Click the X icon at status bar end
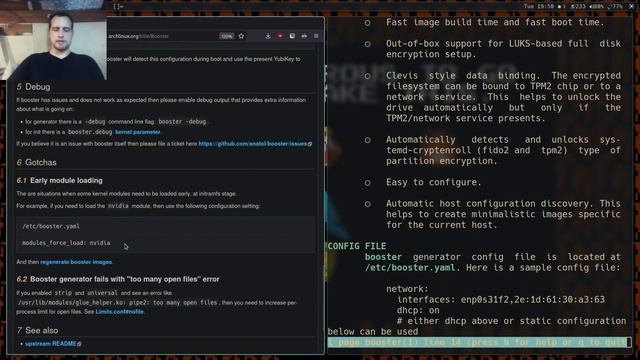 (x=631, y=6)
